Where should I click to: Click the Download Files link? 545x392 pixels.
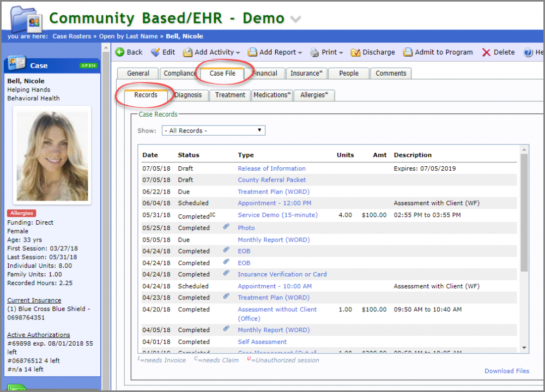point(507,371)
